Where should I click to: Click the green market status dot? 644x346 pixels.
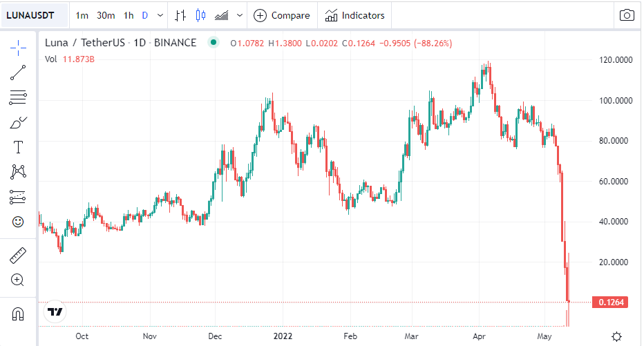214,42
